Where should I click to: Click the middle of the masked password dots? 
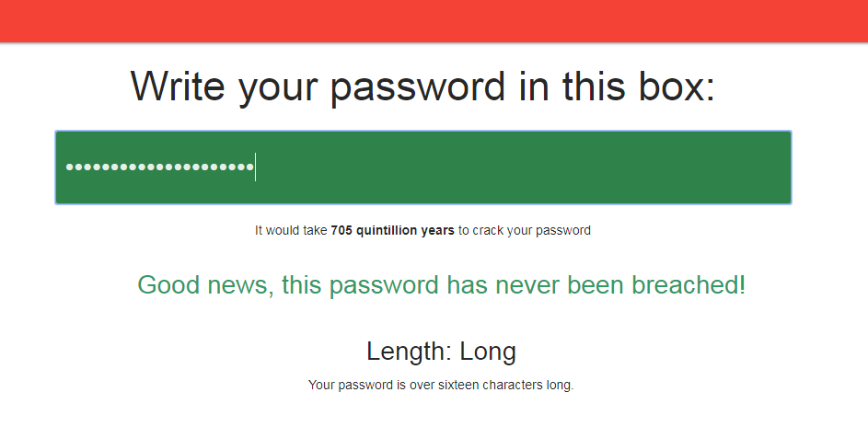pos(160,167)
